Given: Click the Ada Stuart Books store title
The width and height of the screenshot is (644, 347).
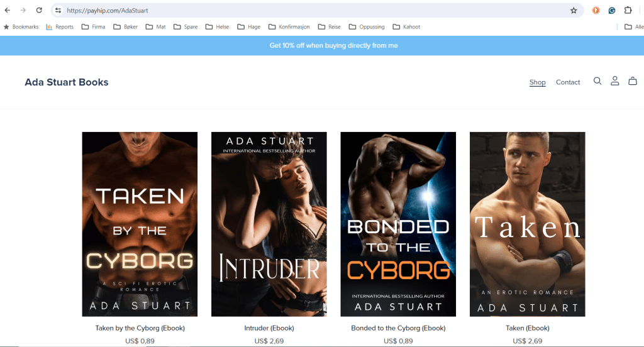Looking at the screenshot, I should click(x=67, y=82).
